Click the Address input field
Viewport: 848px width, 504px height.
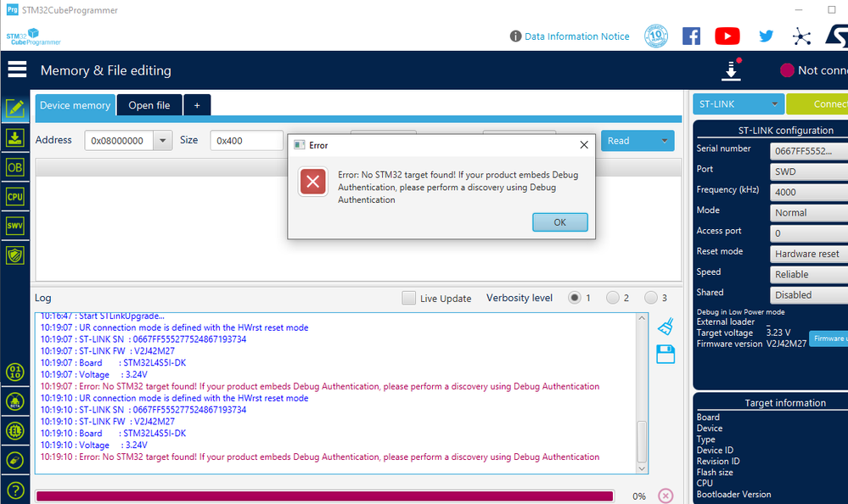(x=119, y=141)
